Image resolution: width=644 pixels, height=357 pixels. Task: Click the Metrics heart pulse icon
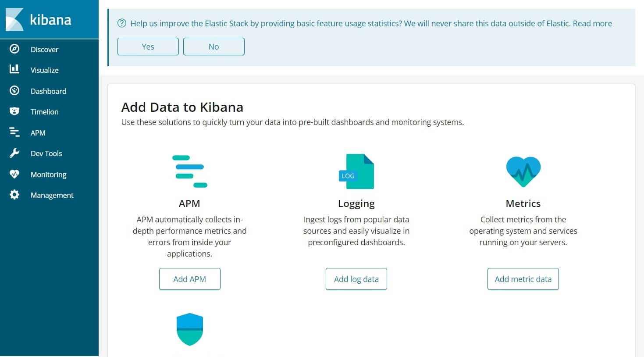tap(523, 172)
